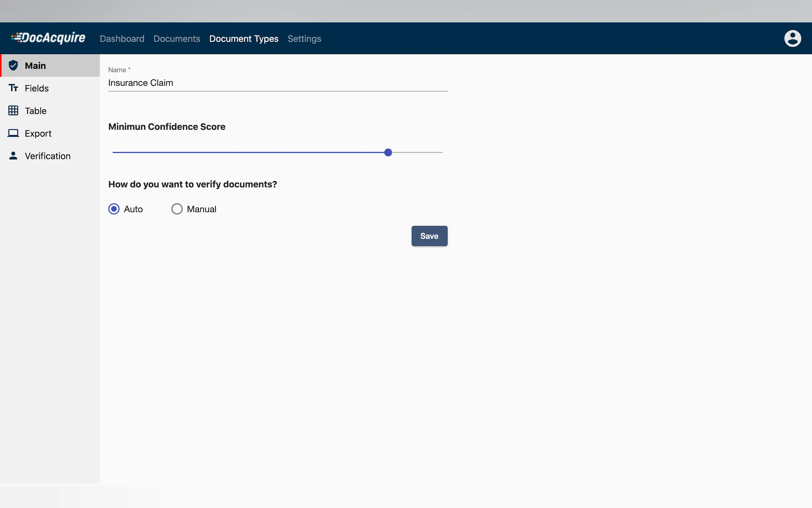Open the Fields sidebar section

[37, 88]
